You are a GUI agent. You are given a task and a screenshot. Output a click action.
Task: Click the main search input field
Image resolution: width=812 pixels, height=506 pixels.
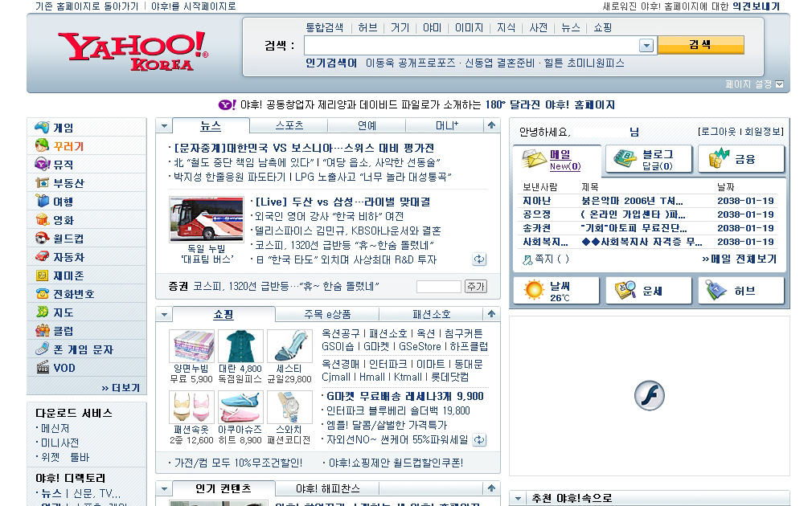point(471,46)
